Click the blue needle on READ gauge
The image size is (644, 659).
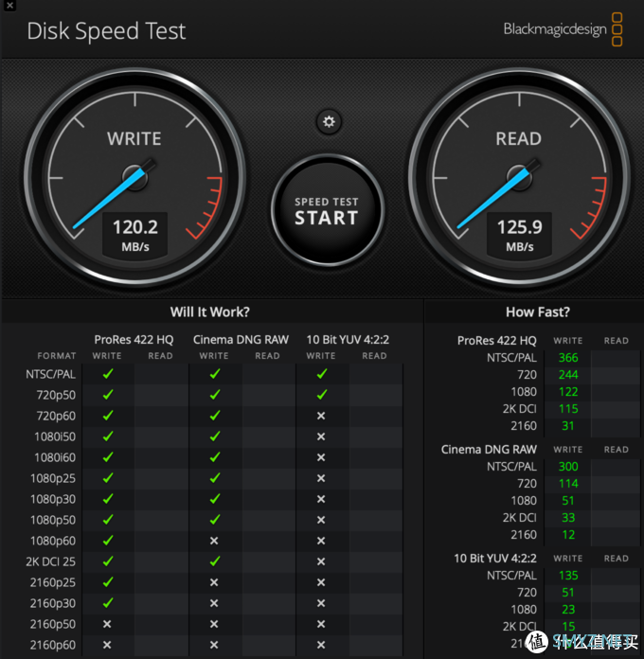pos(494,198)
